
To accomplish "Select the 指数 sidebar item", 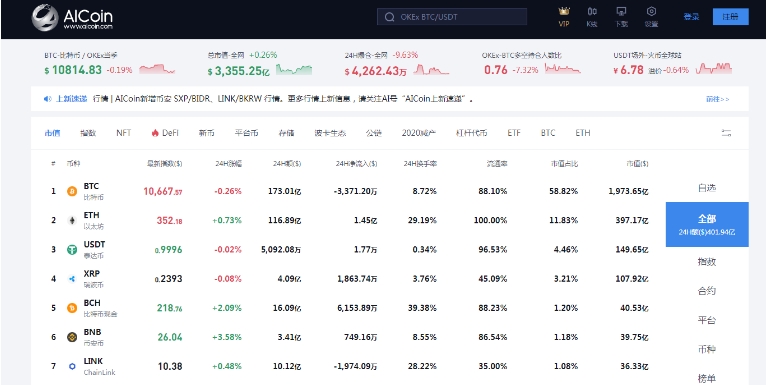I will [707, 262].
